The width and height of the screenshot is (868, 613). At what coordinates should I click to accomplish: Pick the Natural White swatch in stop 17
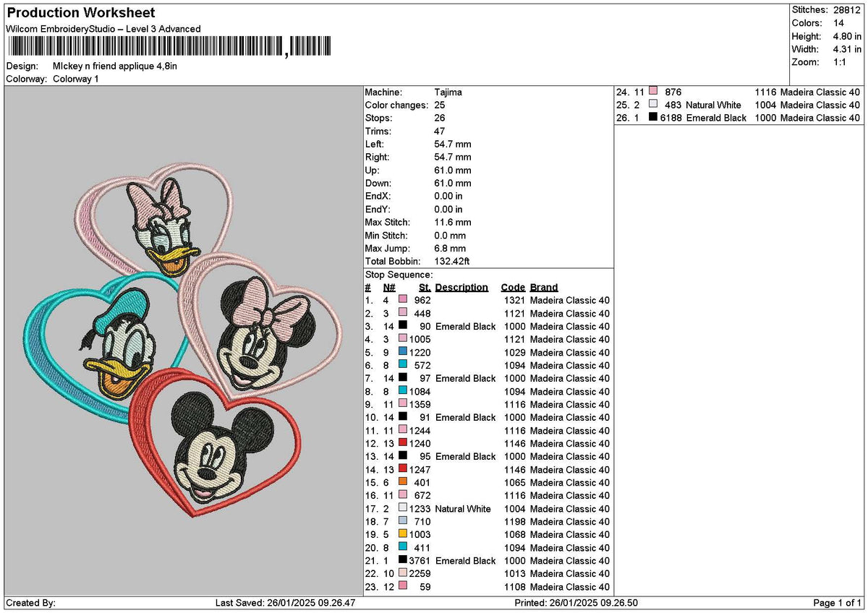point(403,508)
